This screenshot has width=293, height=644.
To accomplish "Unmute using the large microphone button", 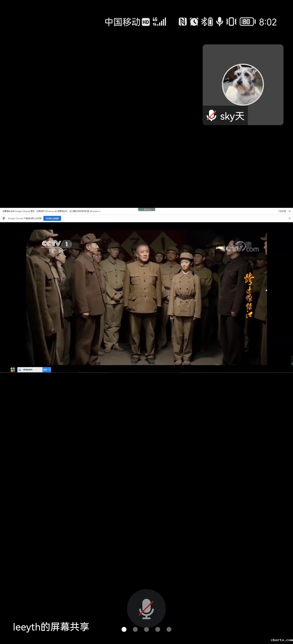I will (x=146, y=608).
